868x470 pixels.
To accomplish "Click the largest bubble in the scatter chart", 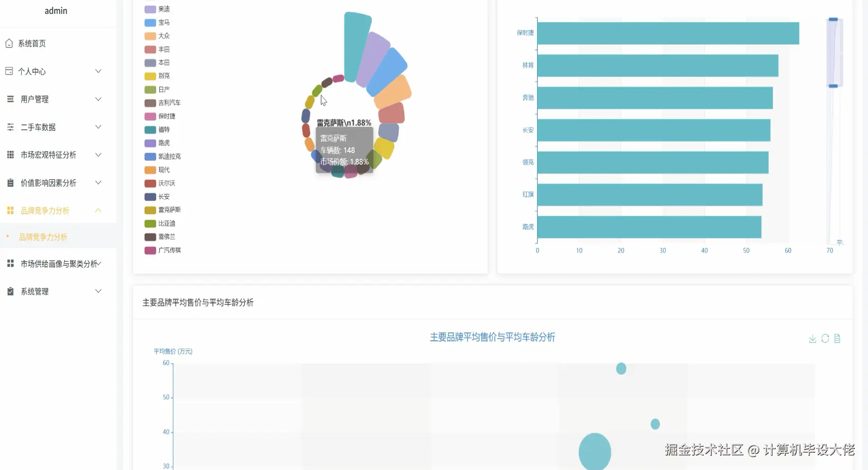I will pyautogui.click(x=595, y=452).
